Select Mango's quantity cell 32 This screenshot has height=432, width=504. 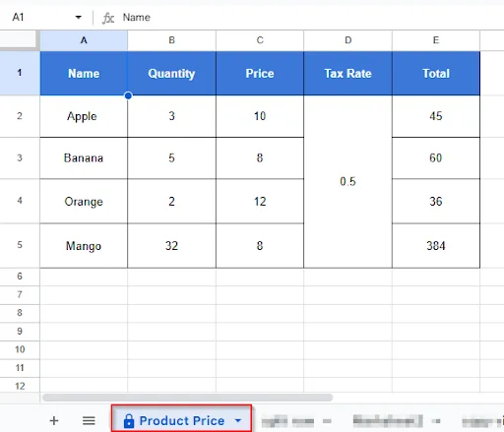171,246
